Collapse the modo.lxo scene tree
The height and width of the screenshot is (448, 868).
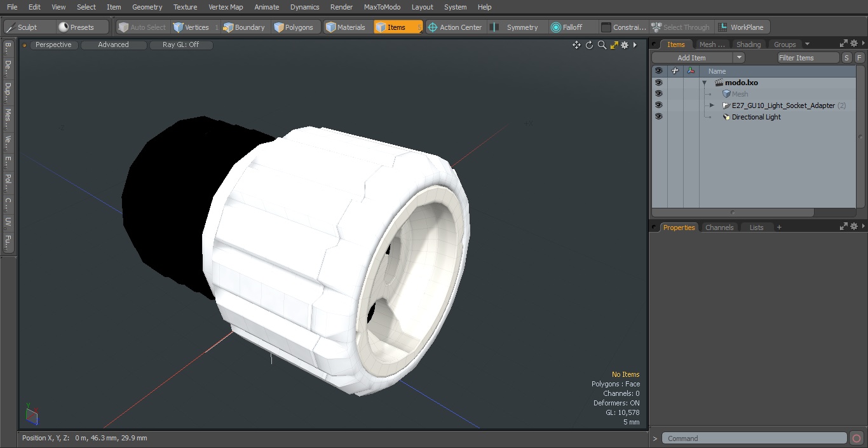coord(704,83)
